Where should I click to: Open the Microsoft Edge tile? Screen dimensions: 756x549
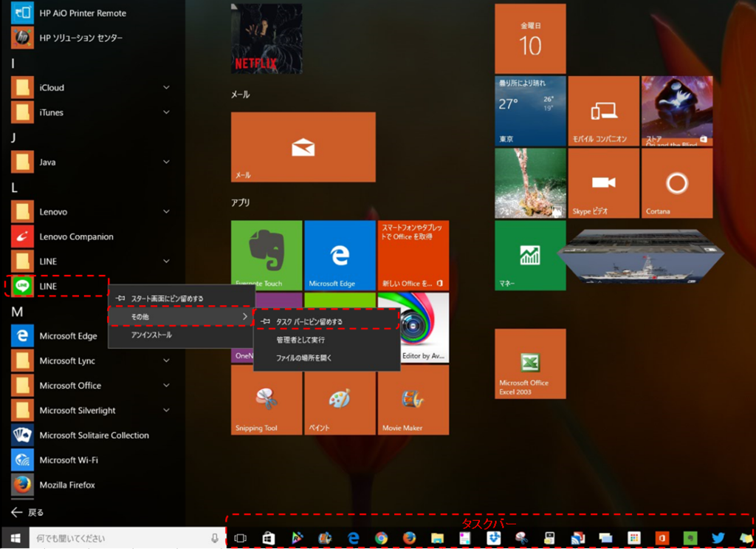tap(340, 255)
